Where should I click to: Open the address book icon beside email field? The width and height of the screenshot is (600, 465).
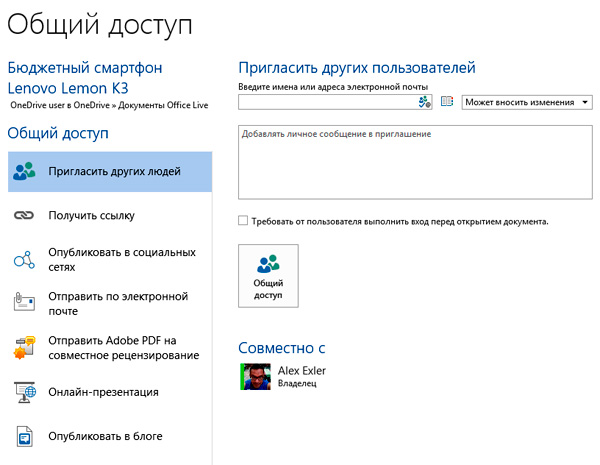click(x=447, y=102)
